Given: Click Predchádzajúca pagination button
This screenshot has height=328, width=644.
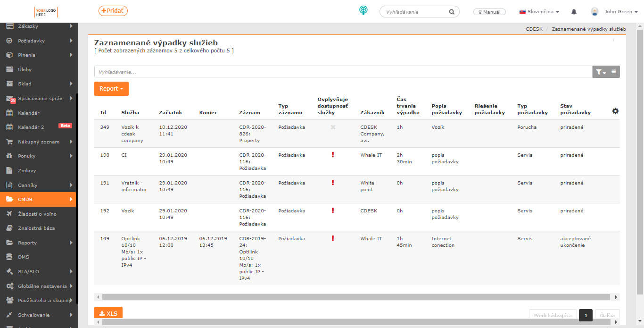Looking at the screenshot, I should coord(553,315).
